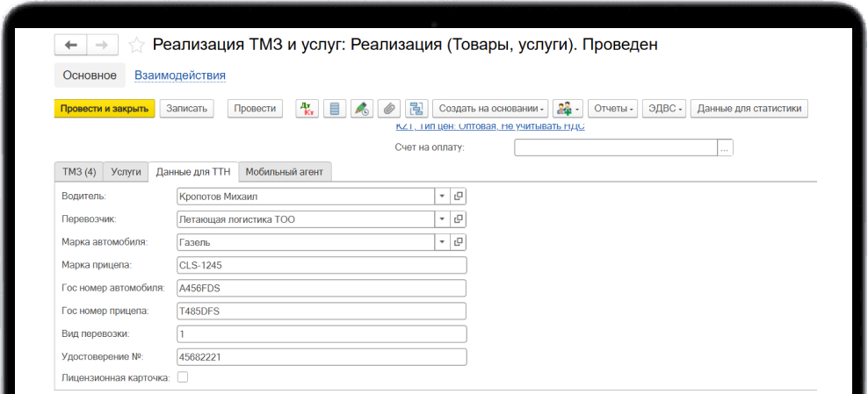
Task: Switch to the Мобильный агент tab
Action: coord(284,172)
